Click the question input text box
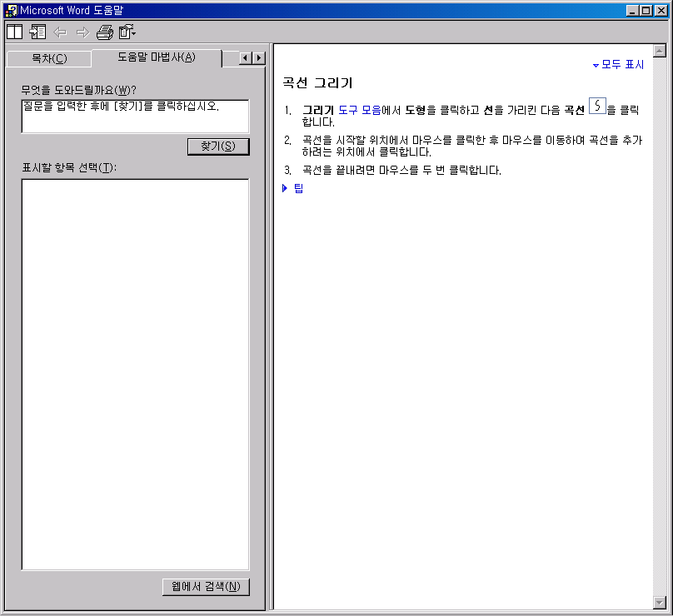673x616 pixels. (x=135, y=117)
